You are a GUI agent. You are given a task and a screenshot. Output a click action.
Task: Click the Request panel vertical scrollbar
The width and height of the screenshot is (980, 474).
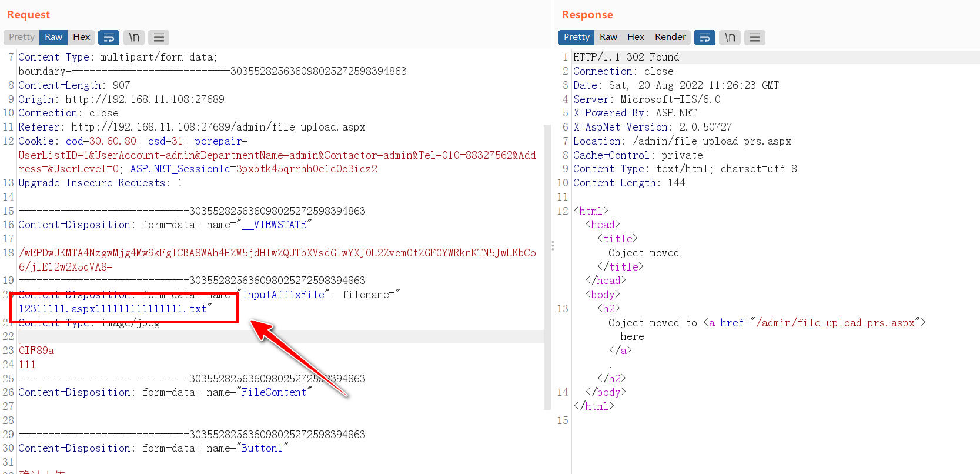coord(547,267)
